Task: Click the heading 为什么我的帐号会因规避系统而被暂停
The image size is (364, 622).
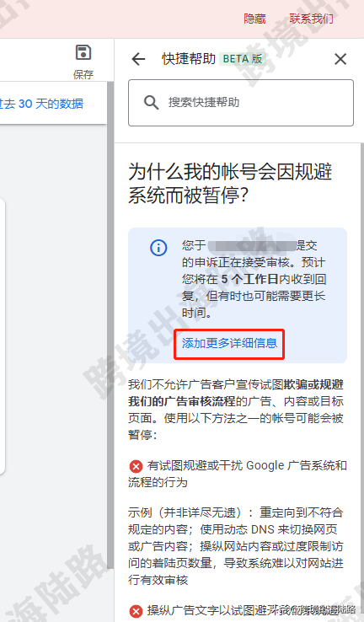Action: pos(230,183)
